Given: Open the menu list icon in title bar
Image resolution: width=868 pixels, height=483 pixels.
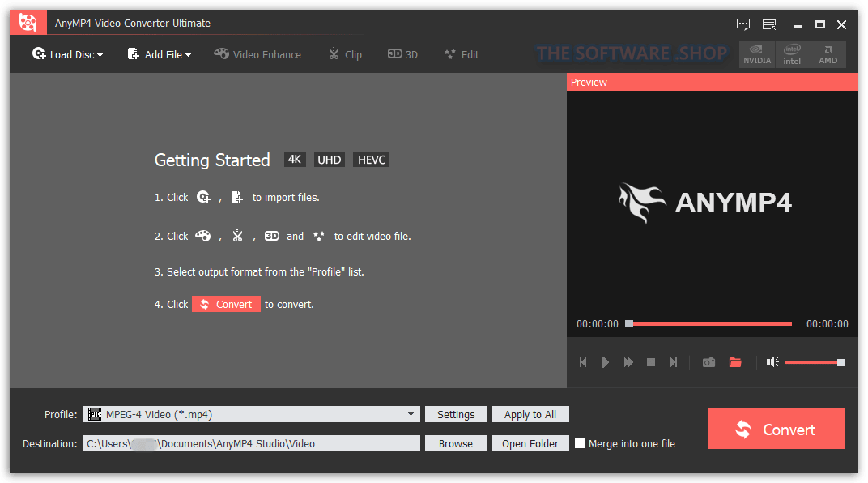Looking at the screenshot, I should 769,24.
